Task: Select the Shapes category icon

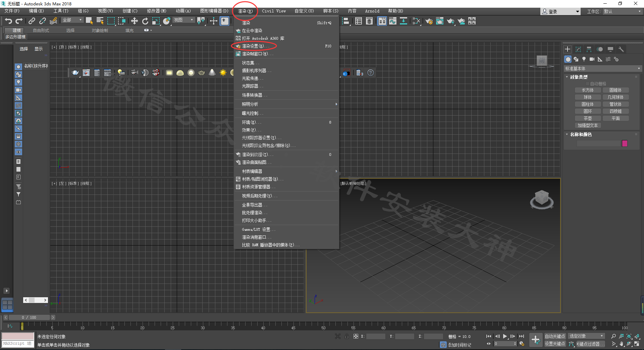Action: pyautogui.click(x=576, y=59)
